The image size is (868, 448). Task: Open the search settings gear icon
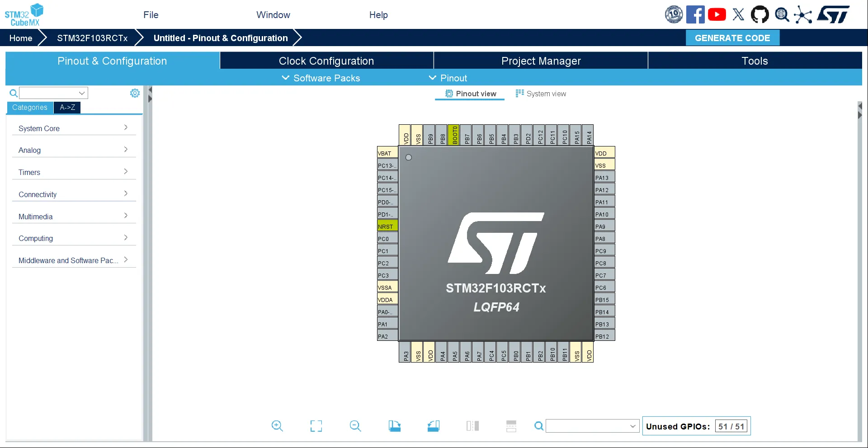click(x=134, y=93)
